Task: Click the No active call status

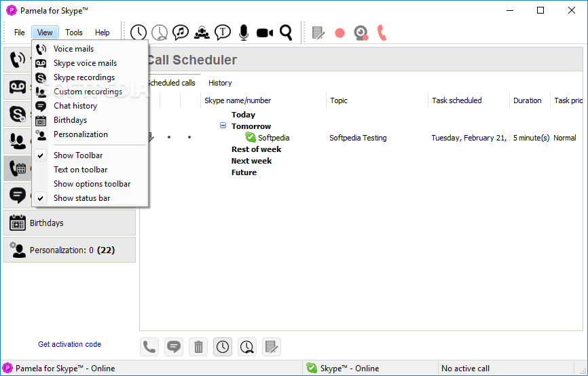Action: pos(465,368)
